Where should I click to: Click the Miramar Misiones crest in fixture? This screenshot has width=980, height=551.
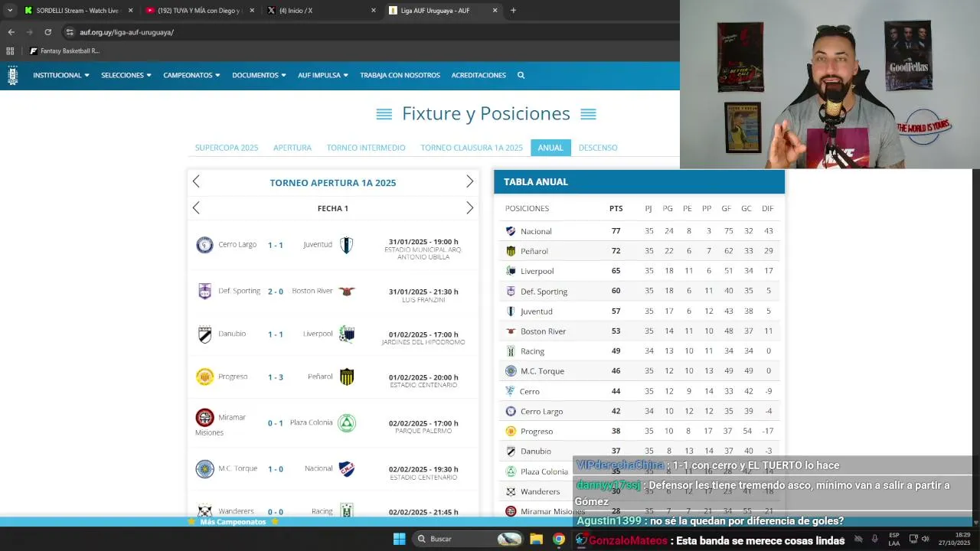(204, 417)
